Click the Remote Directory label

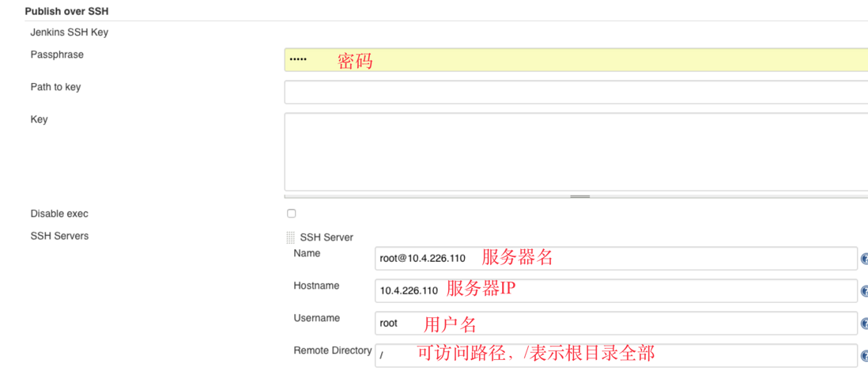pyautogui.click(x=333, y=350)
